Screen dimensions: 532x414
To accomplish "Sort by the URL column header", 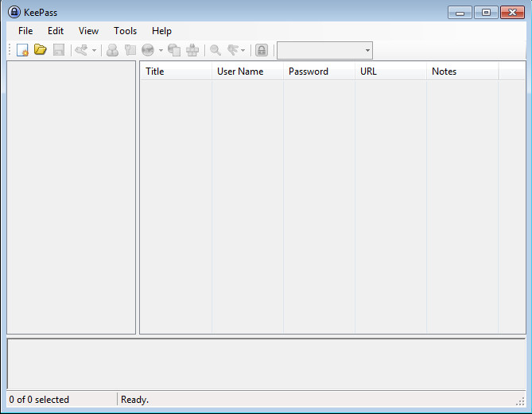I will click(390, 72).
